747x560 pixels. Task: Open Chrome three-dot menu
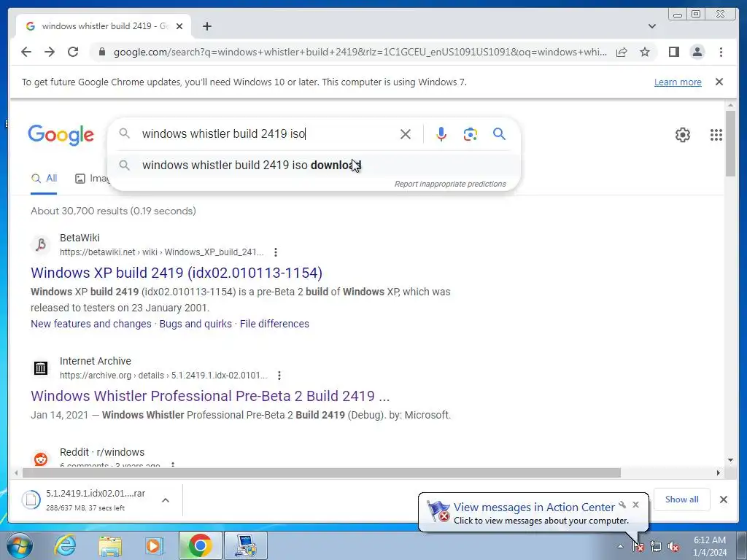tap(721, 52)
